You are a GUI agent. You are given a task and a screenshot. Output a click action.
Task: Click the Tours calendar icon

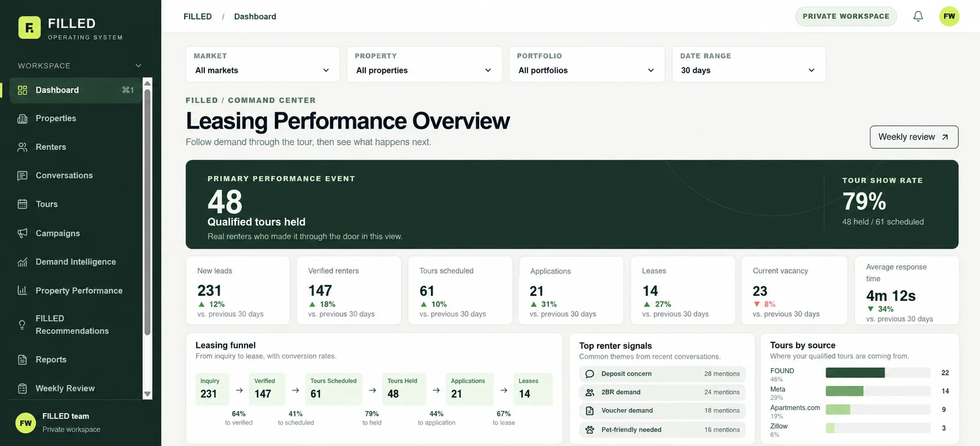coord(22,204)
